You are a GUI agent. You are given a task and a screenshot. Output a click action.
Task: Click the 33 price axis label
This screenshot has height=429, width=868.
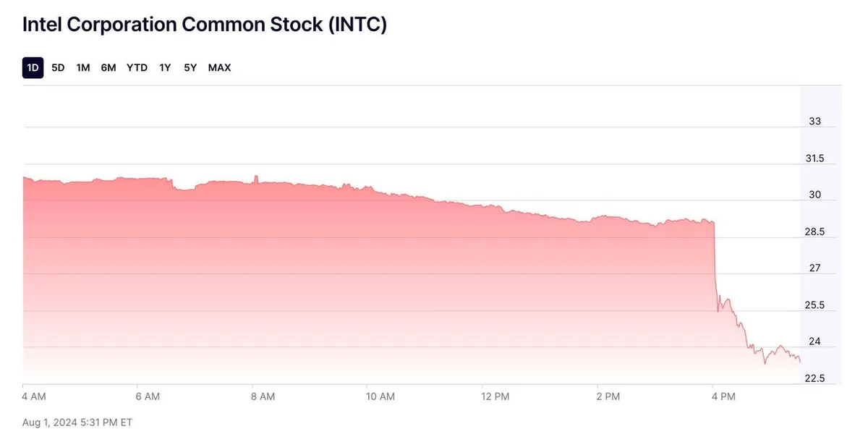814,122
